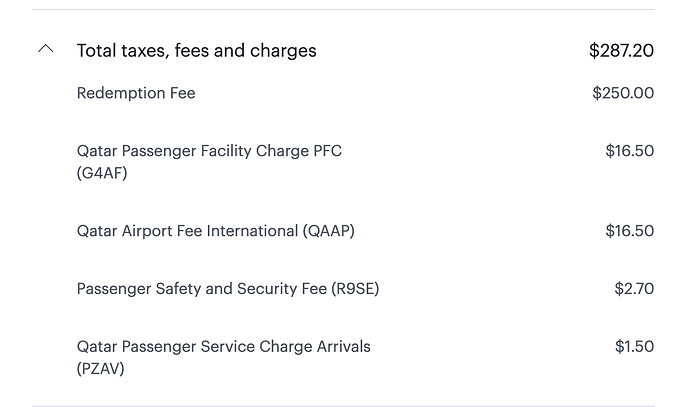
Task: Click the $1.50 service charge amount
Action: click(634, 347)
